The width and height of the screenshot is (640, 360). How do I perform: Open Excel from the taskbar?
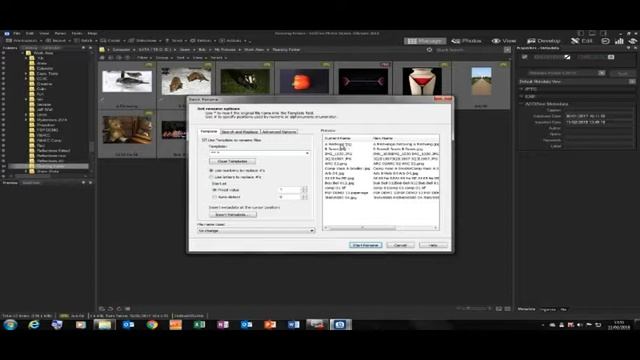(199, 325)
